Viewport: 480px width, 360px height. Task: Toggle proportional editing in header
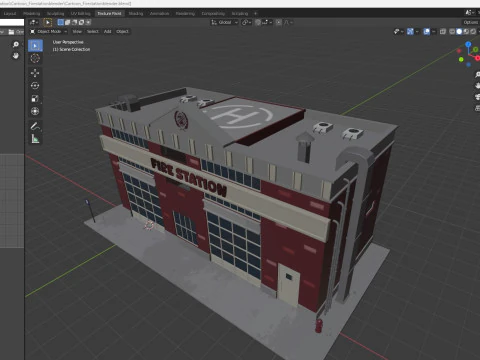click(x=279, y=22)
